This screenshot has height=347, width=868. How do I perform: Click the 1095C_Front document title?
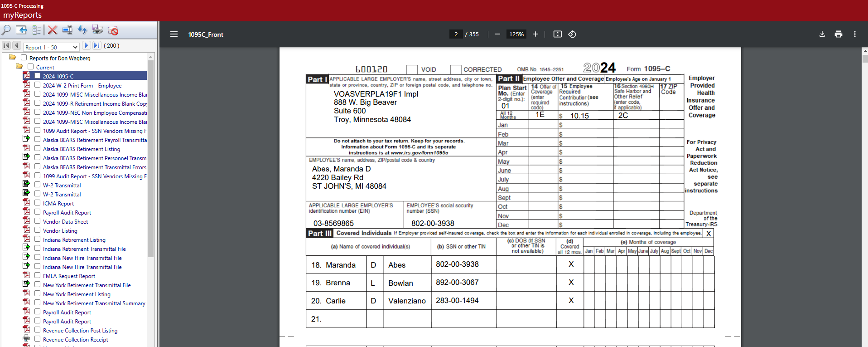point(206,34)
